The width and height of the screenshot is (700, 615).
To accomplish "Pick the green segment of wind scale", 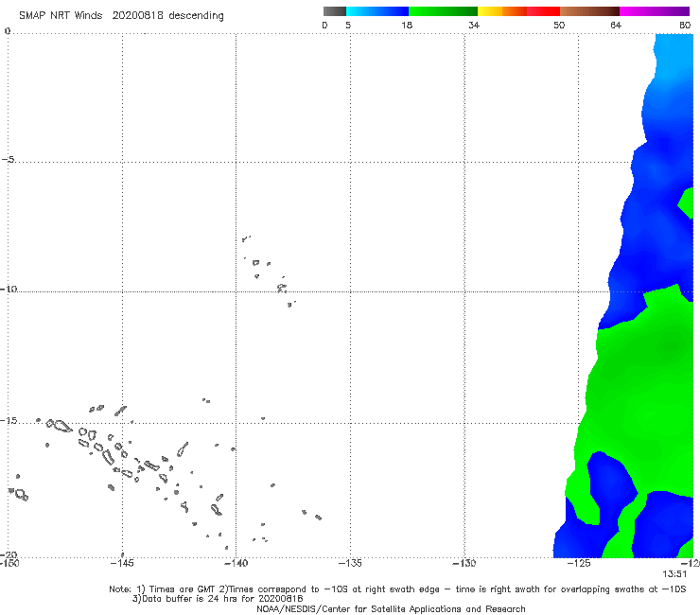I will coord(443,11).
